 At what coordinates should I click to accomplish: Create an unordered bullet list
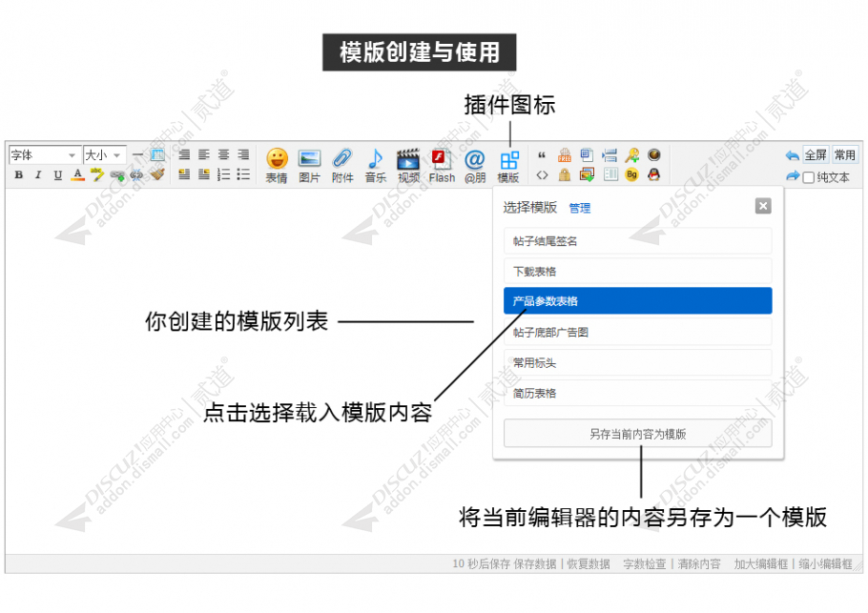point(243,174)
